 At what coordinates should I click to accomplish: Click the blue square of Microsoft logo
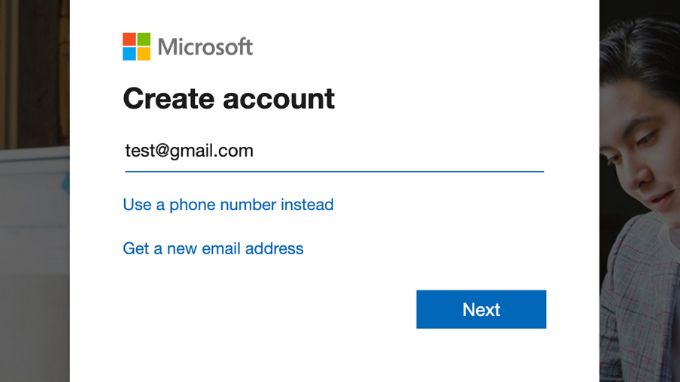[129, 54]
